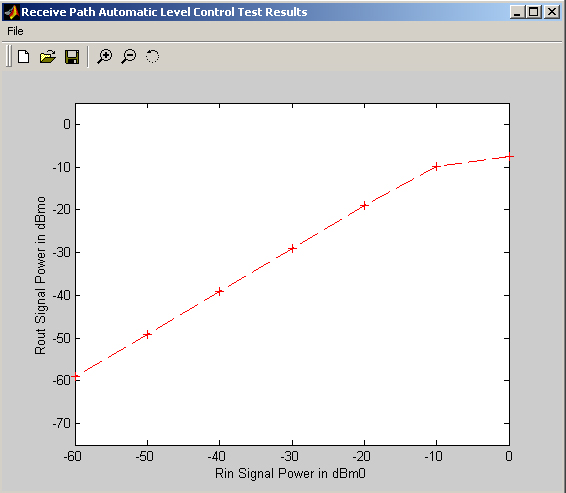
Task: Click the toolbar grip handle
Action: 9,56
